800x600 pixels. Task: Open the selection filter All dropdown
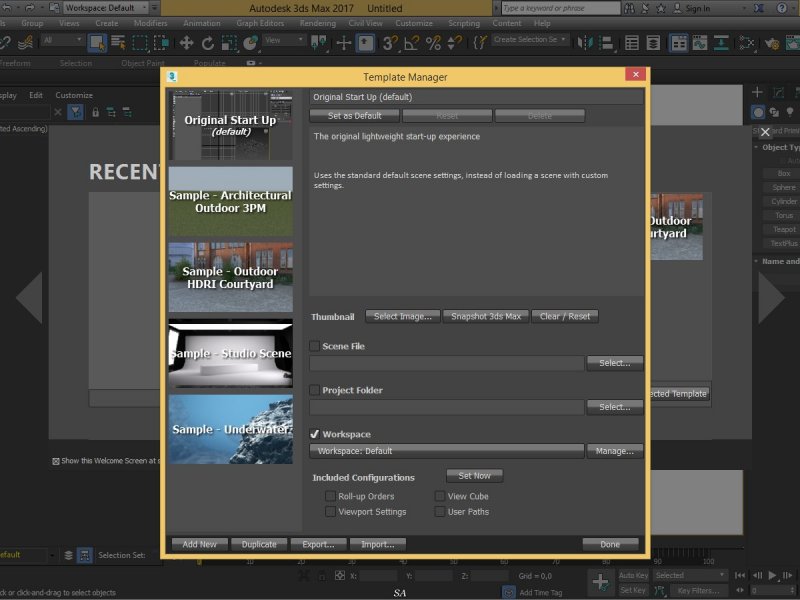pos(63,40)
